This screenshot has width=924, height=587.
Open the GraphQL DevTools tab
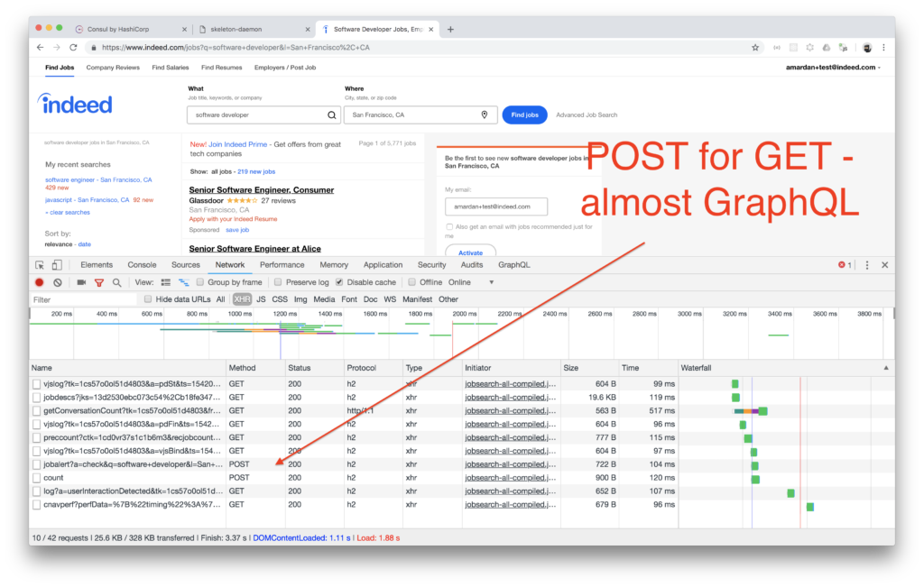coord(513,265)
